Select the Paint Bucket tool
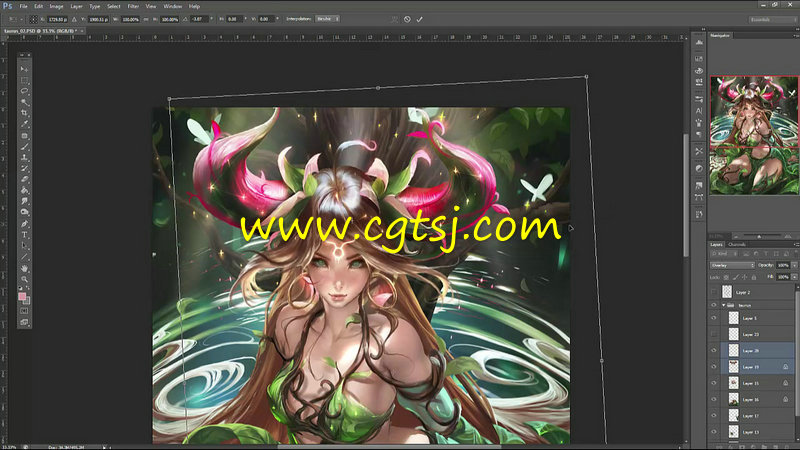This screenshot has height=450, width=800. tap(24, 190)
